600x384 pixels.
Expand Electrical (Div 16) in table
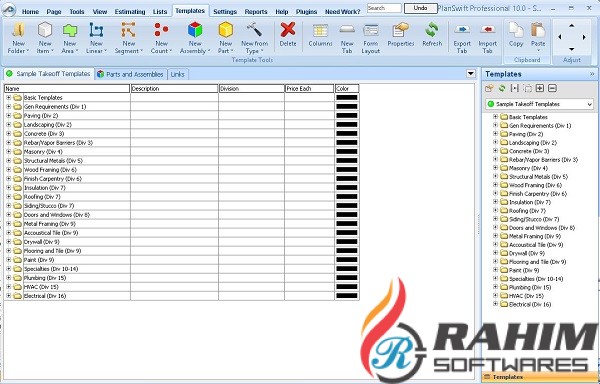(x=8, y=296)
